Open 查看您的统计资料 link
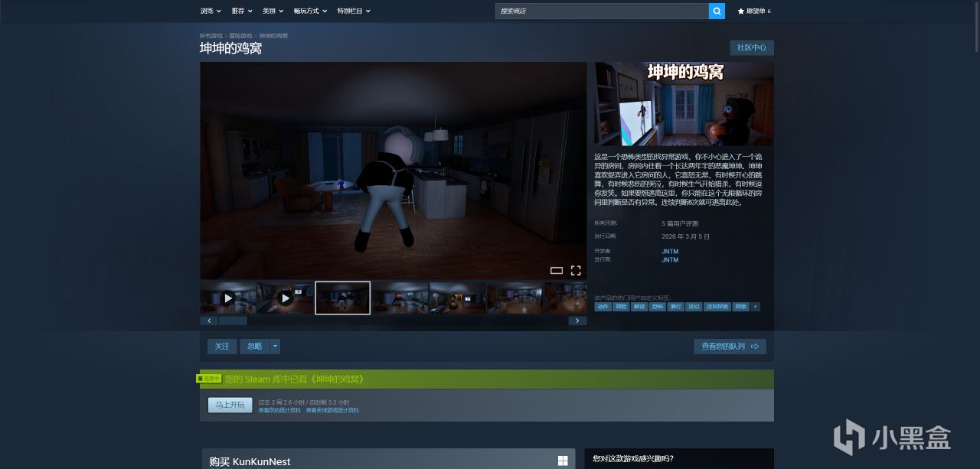 [x=279, y=410]
